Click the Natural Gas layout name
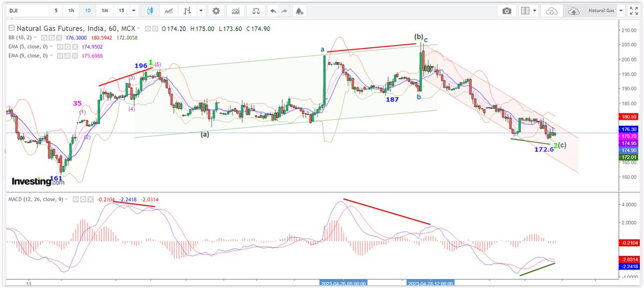The width and height of the screenshot is (644, 288). coord(601,11)
